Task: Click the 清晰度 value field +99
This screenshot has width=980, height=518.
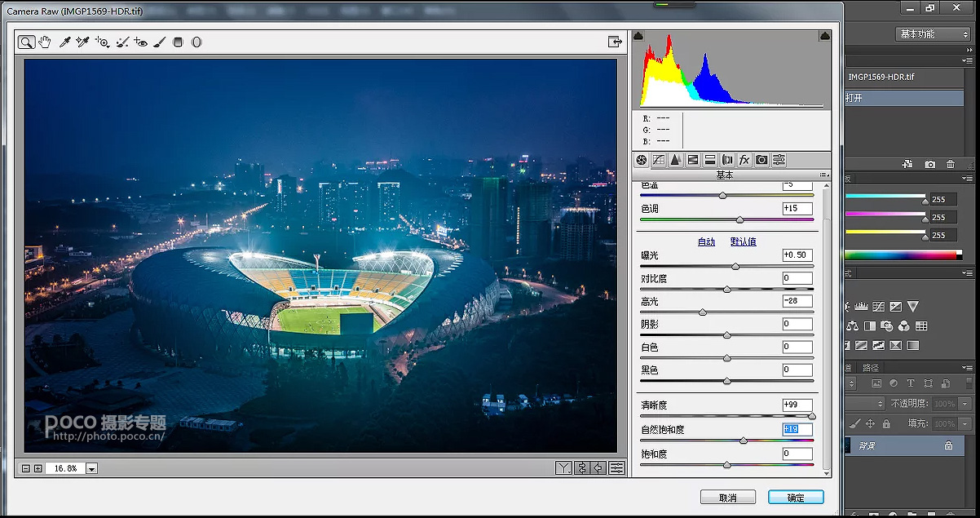Action: pyautogui.click(x=797, y=405)
